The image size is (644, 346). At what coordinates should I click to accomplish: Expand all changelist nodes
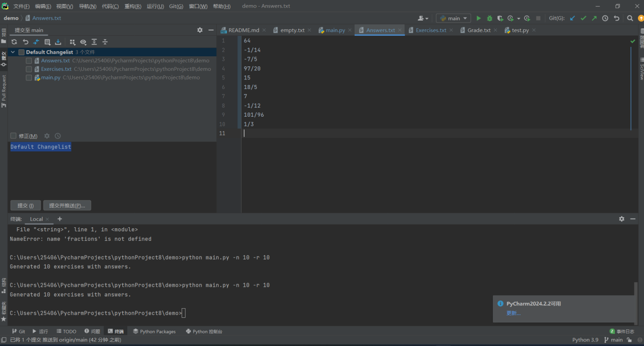coord(94,42)
